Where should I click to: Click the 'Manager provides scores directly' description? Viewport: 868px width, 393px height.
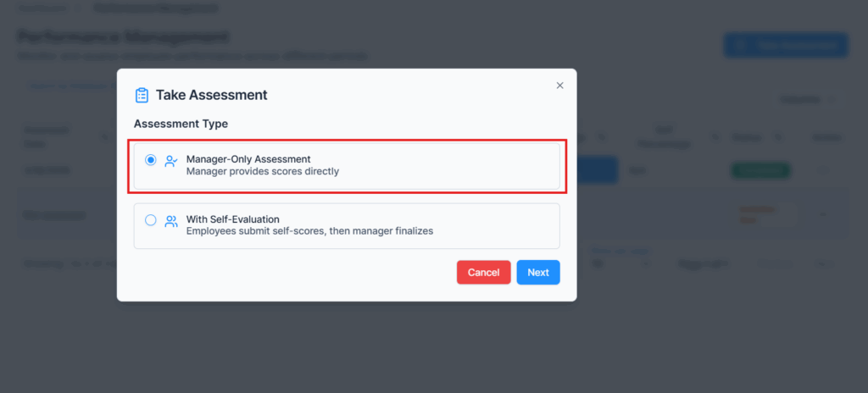(262, 172)
